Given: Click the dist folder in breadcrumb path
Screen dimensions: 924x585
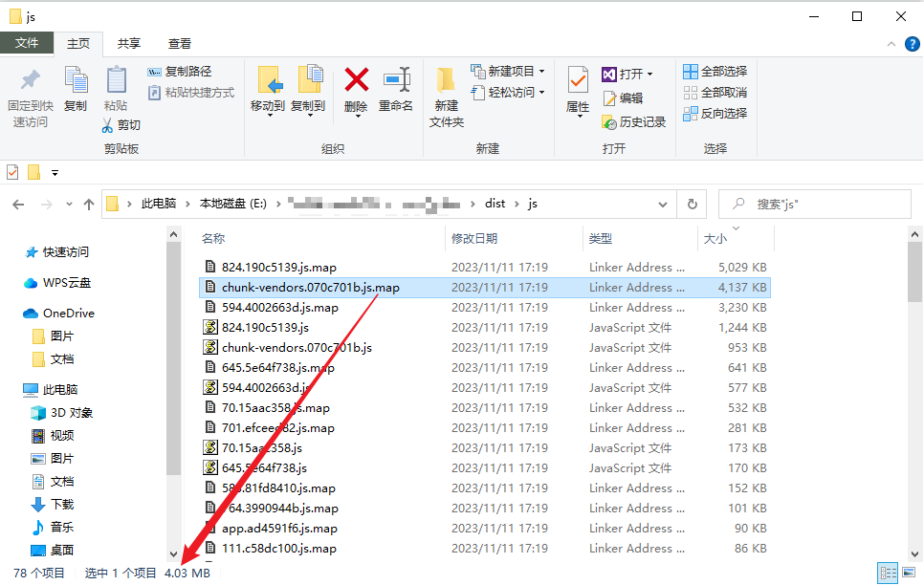Looking at the screenshot, I should coord(495,204).
